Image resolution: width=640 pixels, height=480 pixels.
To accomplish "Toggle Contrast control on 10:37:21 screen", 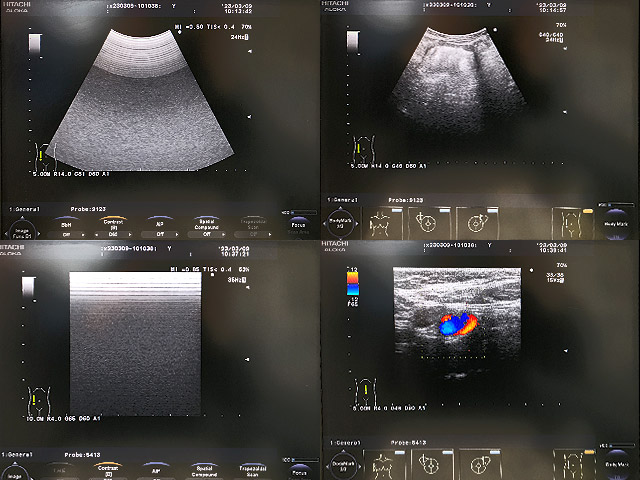I will pyautogui.click(x=109, y=469).
